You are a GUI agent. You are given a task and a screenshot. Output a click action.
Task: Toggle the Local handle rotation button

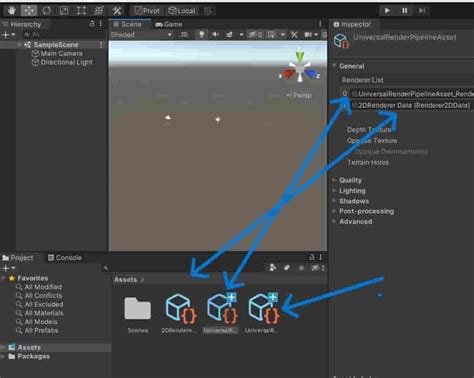(182, 11)
